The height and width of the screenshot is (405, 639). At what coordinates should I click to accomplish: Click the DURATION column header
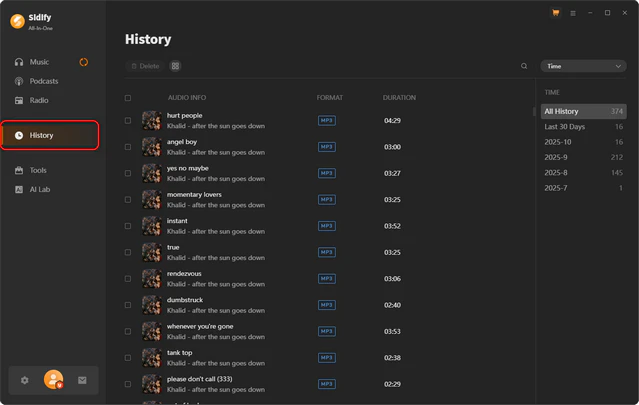(399, 98)
